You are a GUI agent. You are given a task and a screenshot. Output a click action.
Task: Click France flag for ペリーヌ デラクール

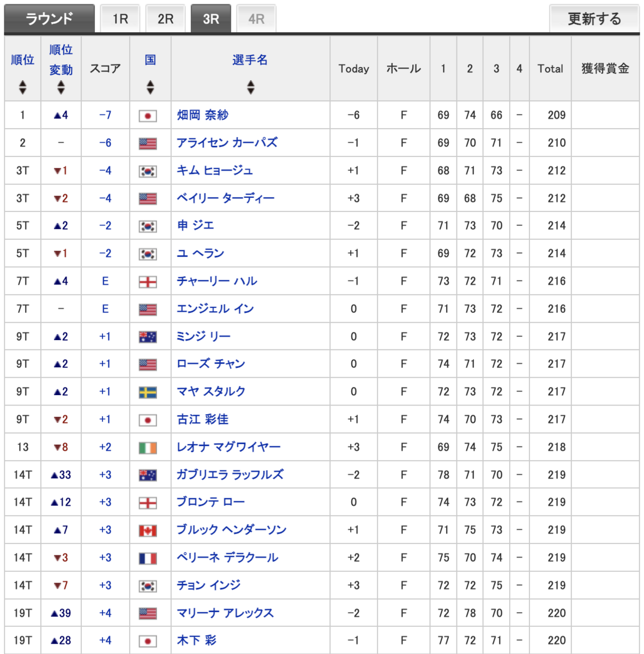click(148, 559)
